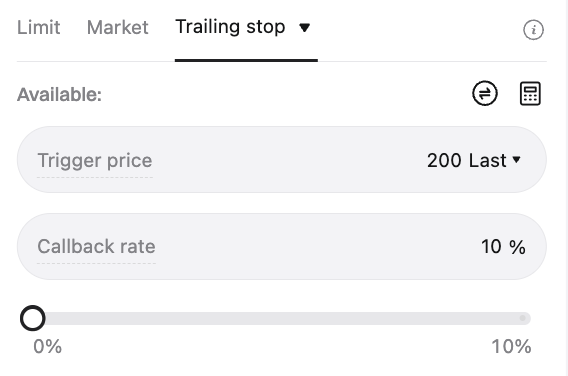Click the small triangle beside Last

click(517, 159)
